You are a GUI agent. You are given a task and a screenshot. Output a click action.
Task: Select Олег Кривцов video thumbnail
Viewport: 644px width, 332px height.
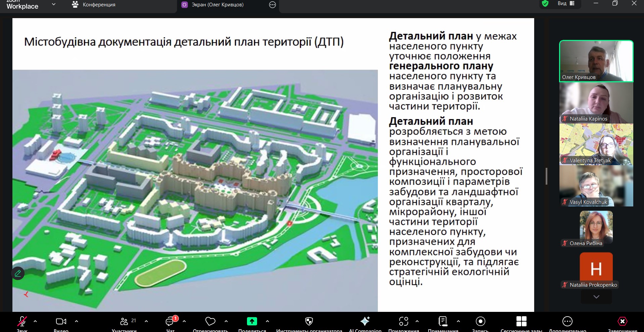point(596,61)
